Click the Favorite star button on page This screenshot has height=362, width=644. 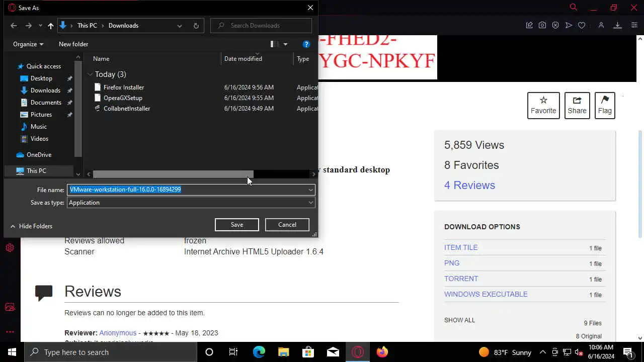543,106
